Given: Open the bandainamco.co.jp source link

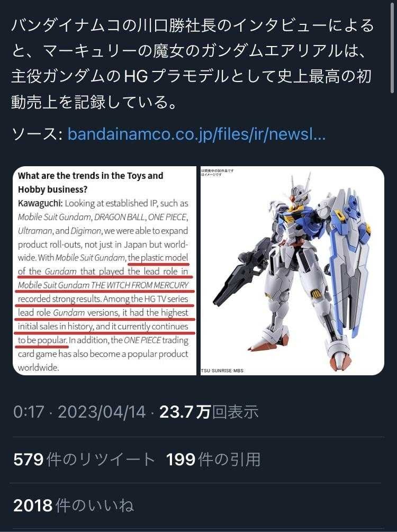Looking at the screenshot, I should coord(197,134).
